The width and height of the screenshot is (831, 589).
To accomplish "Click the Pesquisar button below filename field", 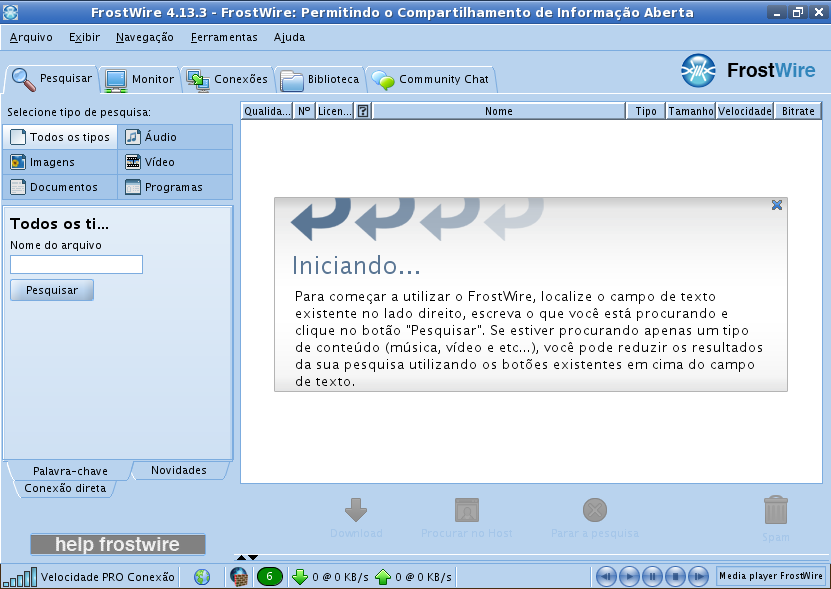I will 52,290.
